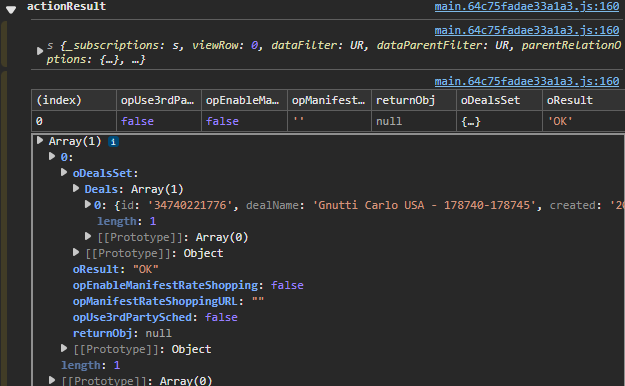This screenshot has width=625, height=386.
Task: Open source link above the s object
Action: point(527,30)
